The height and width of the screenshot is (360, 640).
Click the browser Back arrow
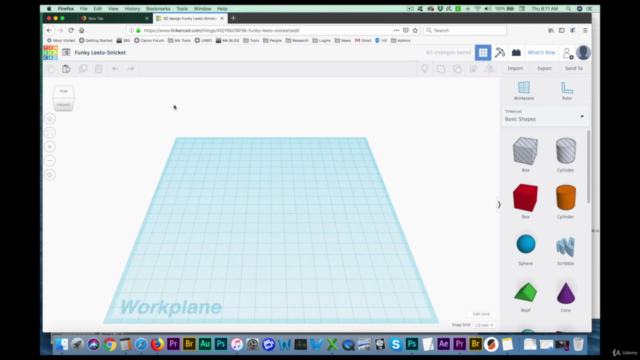(x=49, y=30)
